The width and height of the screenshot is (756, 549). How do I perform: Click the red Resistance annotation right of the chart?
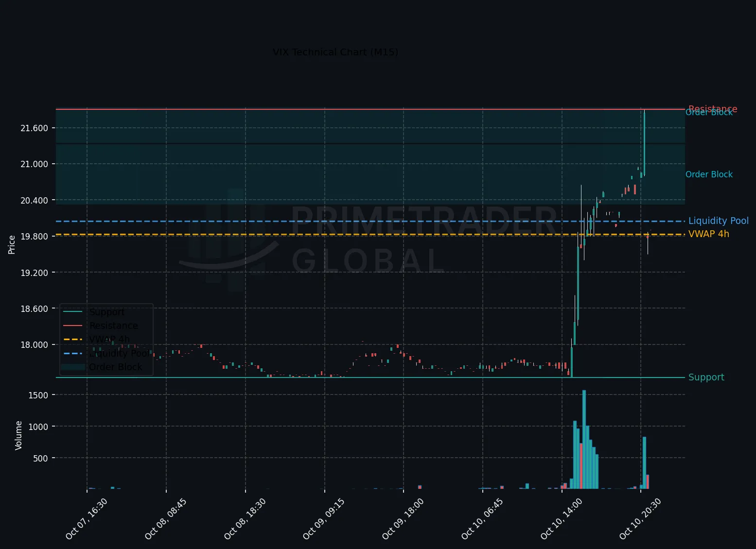point(713,108)
